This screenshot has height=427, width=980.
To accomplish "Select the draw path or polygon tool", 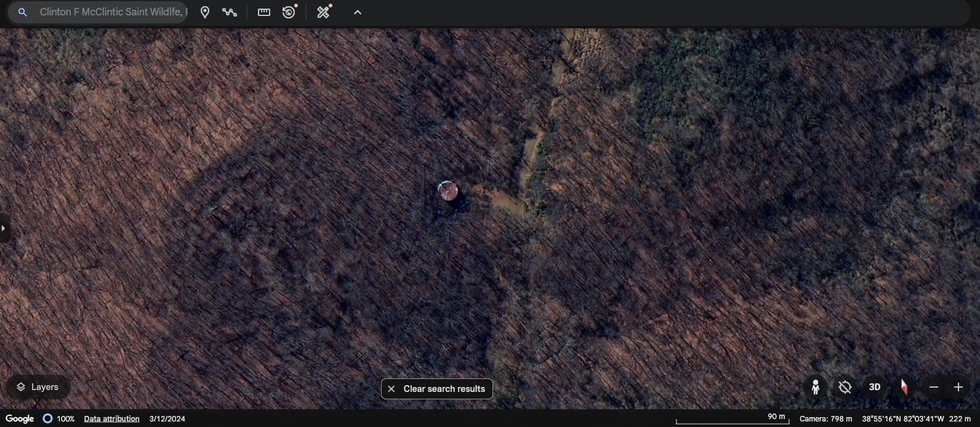I will [x=230, y=12].
